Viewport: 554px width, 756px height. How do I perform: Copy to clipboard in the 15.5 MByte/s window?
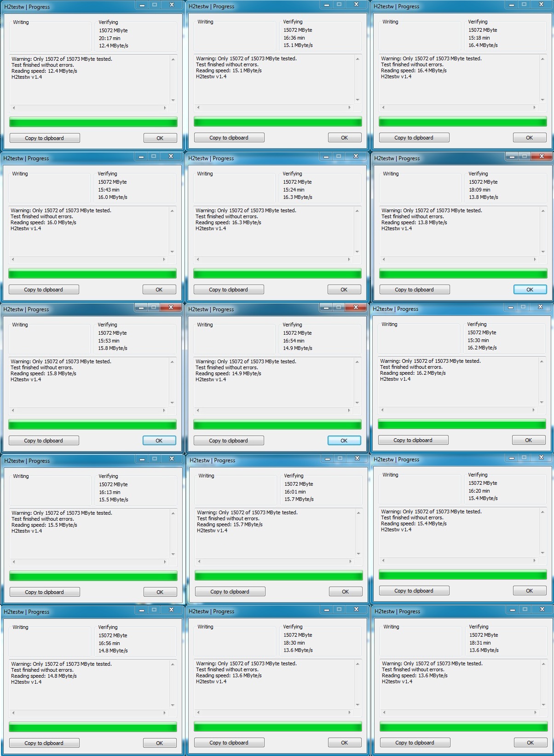pos(45,592)
